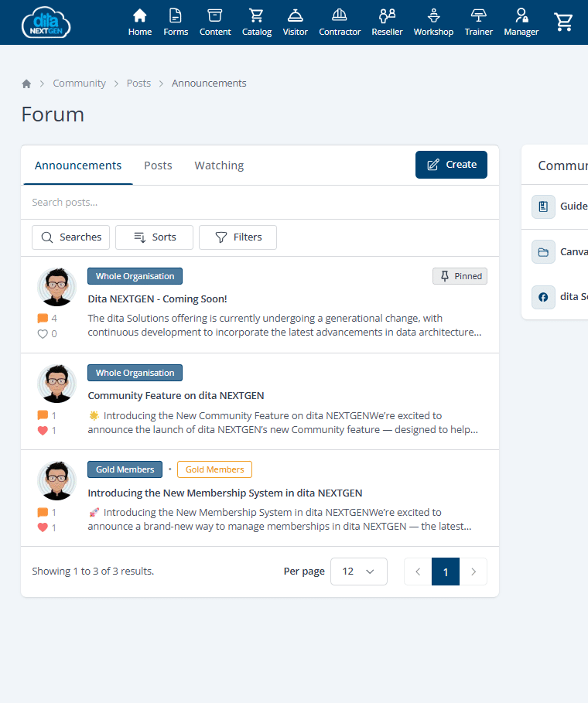The width and height of the screenshot is (588, 703).
Task: Open the Per page dropdown showing 12
Action: point(358,572)
